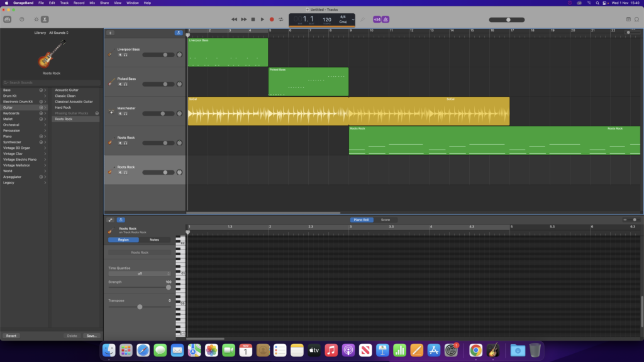
Task: Click Picked Bass pan knob
Action: point(179,84)
